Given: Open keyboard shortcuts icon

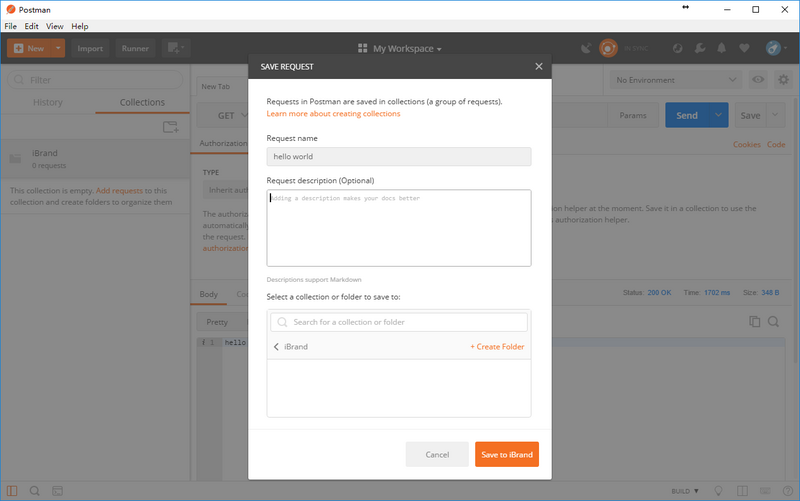Looking at the screenshot, I should [765, 491].
